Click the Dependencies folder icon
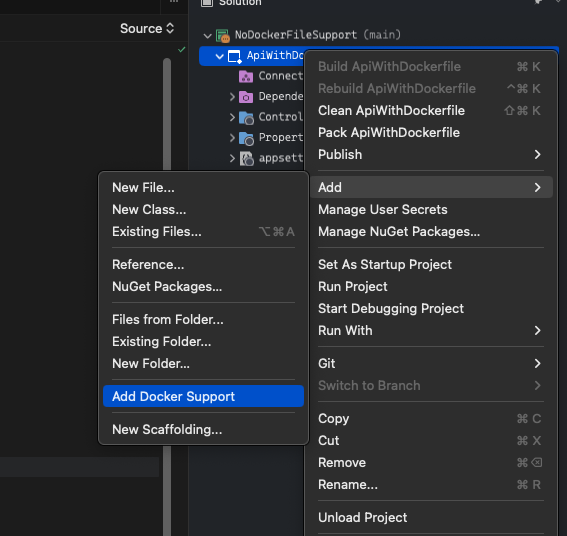Viewport: 567px width, 536px height. coord(246,97)
